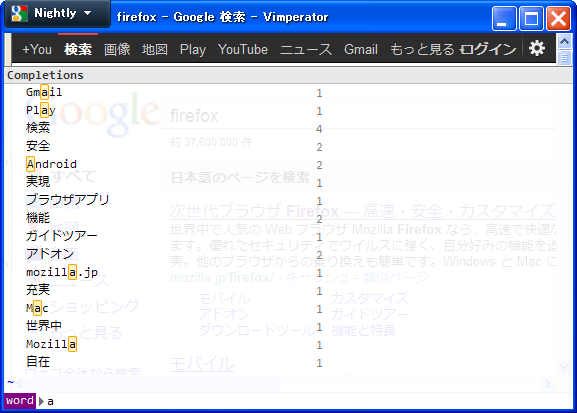Select the 自在 completion row
This screenshot has height=413, width=577.
pos(288,363)
